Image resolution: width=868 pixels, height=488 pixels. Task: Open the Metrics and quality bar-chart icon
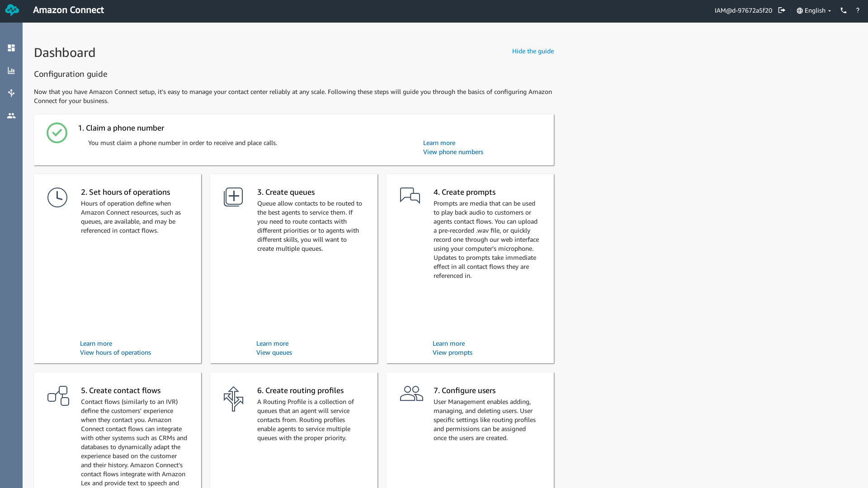coord(11,70)
